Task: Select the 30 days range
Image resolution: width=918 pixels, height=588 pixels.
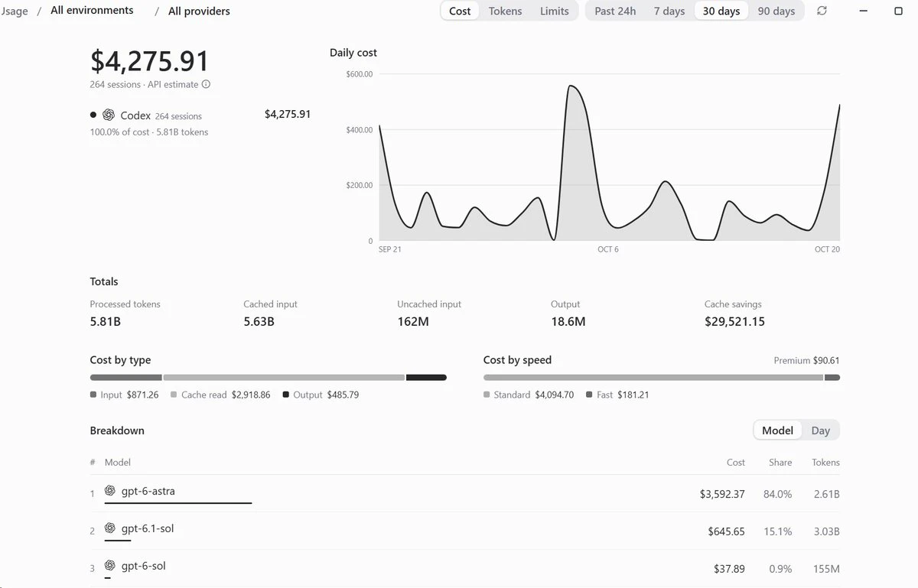Action: (x=721, y=11)
